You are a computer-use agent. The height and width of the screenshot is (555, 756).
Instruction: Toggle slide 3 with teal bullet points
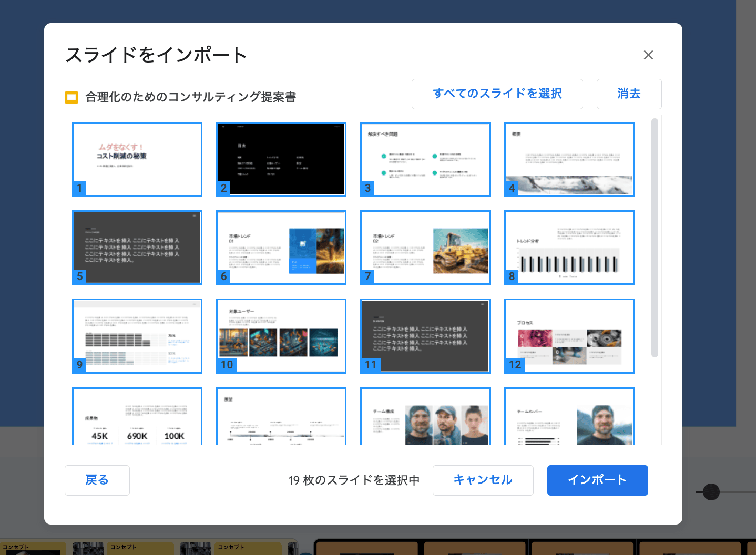click(x=425, y=159)
